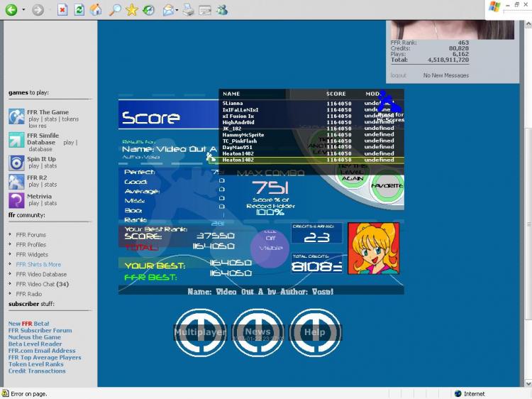Open FFR.com Email Address link
Viewport: 532px width, 399px height.
42,351
